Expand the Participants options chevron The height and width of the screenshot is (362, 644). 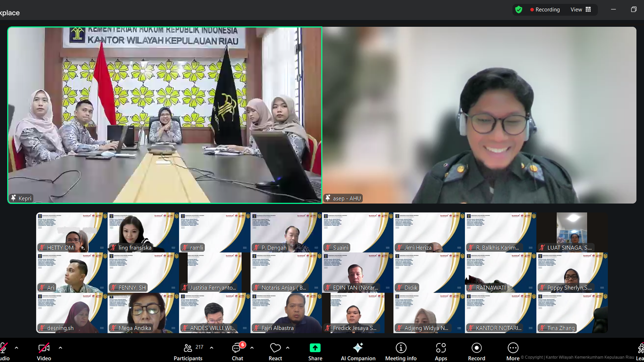click(x=212, y=348)
